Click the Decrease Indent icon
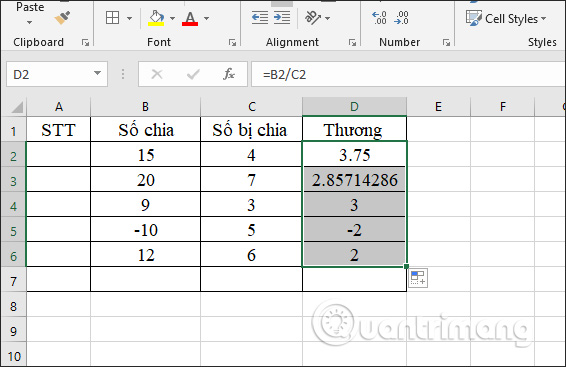The width and height of the screenshot is (566, 367). (260, 17)
